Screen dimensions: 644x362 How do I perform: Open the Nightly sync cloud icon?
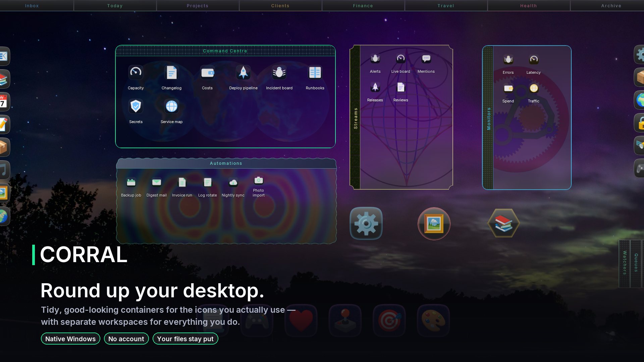(x=233, y=182)
